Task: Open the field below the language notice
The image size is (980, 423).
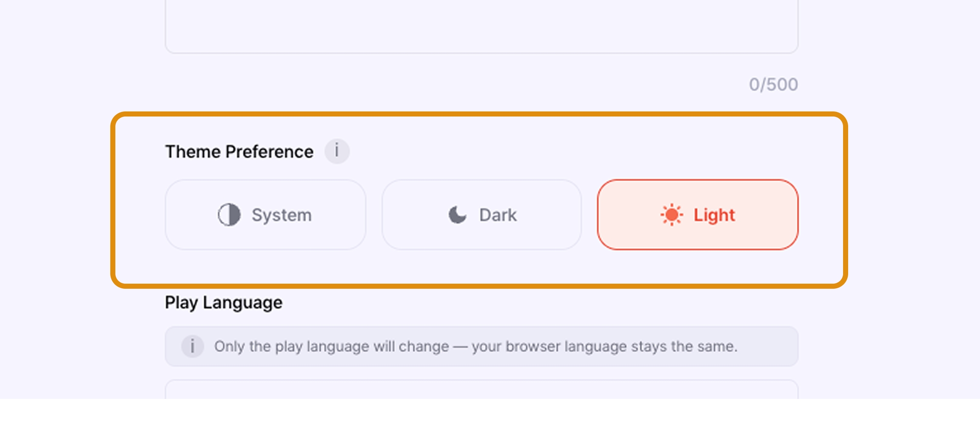Action: coord(481,390)
